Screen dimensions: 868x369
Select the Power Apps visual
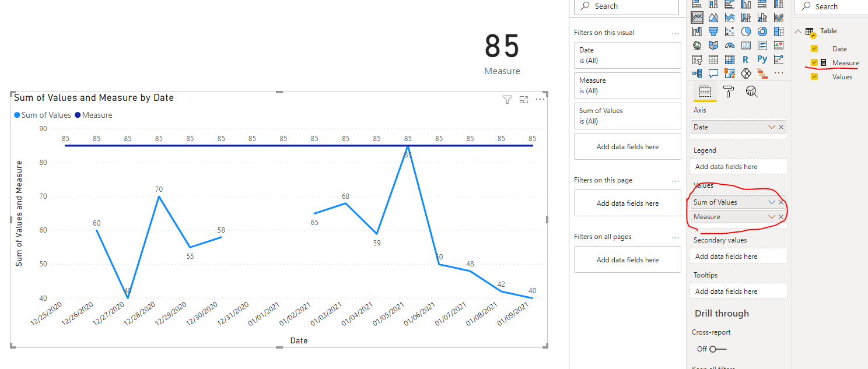746,73
